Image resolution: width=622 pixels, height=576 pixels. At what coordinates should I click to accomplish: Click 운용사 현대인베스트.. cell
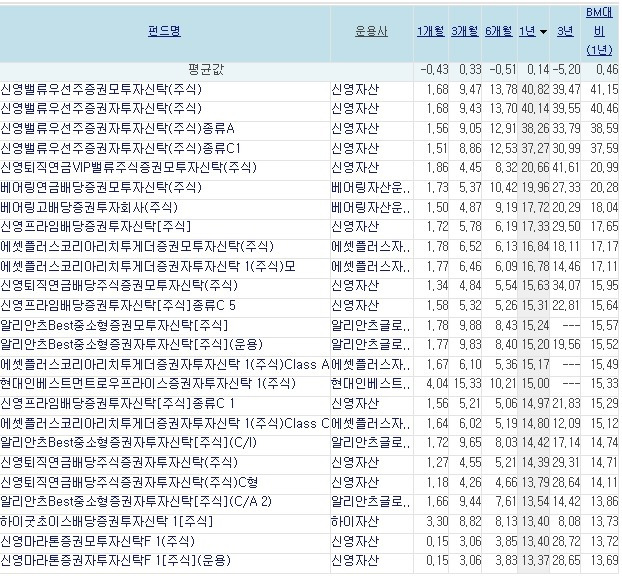371,384
